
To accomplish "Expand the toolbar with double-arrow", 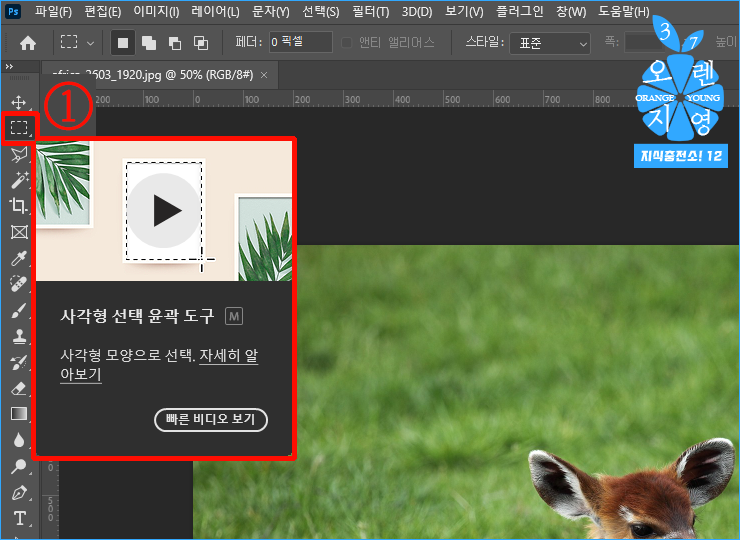I will click(x=9, y=67).
